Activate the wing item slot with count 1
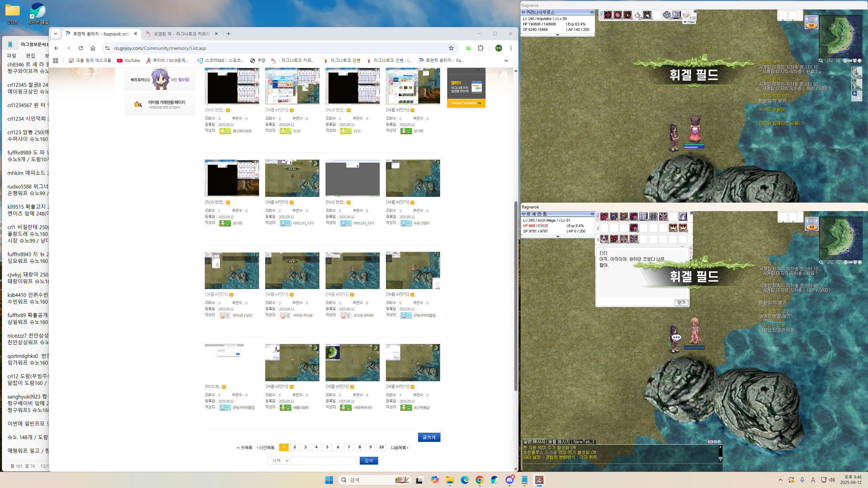The height and width of the screenshot is (488, 868). tap(687, 15)
